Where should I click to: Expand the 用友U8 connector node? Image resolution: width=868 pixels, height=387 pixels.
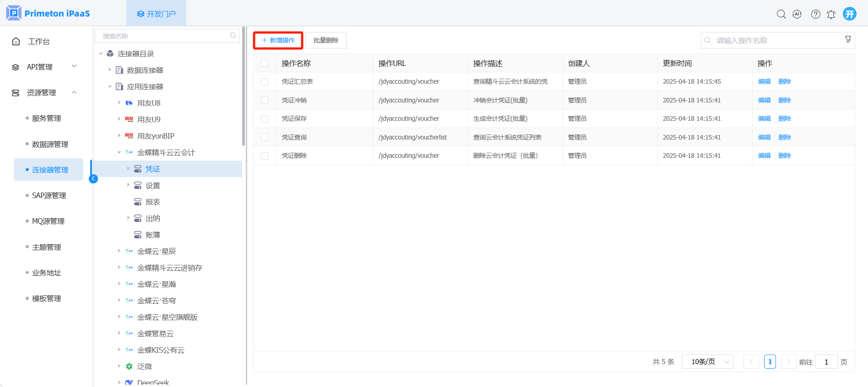tap(119, 103)
